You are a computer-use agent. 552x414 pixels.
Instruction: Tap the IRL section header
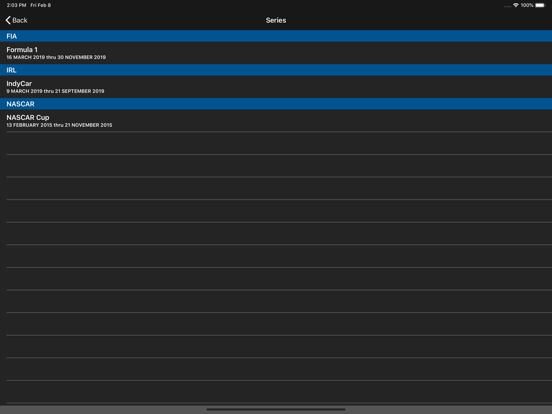pyautogui.click(x=276, y=70)
